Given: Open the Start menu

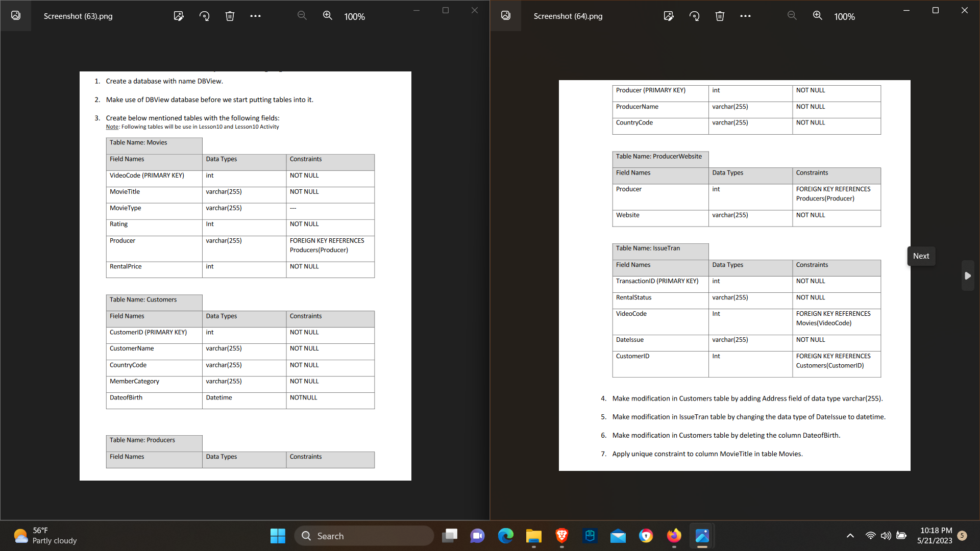Looking at the screenshot, I should coord(278,536).
